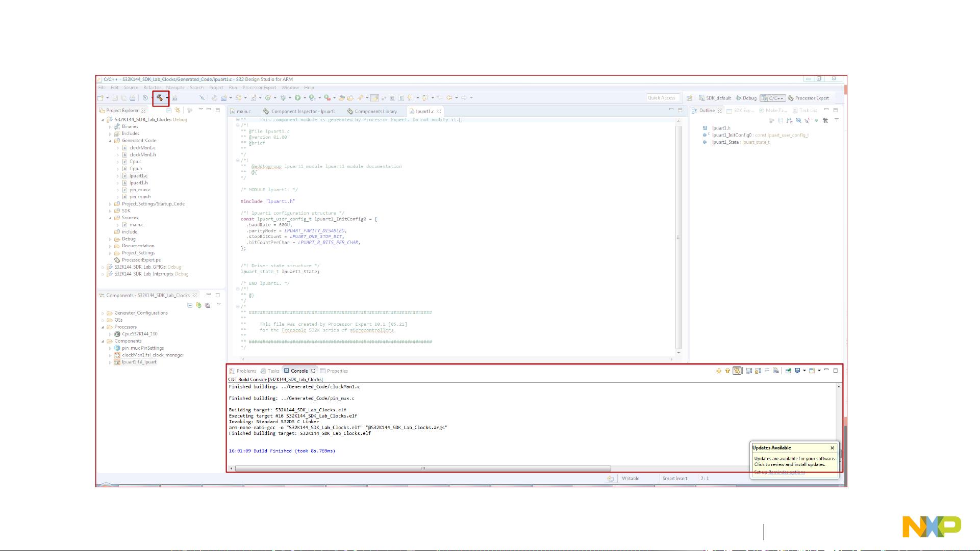This screenshot has height=551, width=980.
Task: Click the Console next error down arrow
Action: point(719,371)
